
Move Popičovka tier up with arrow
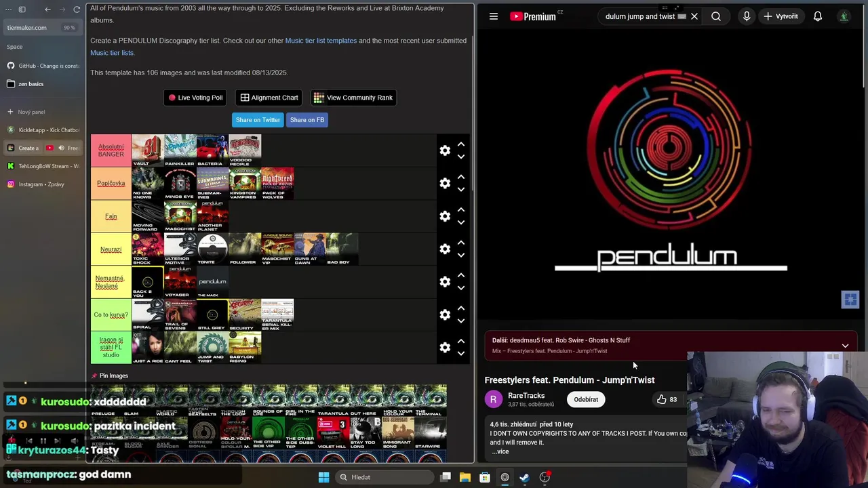[461, 177]
